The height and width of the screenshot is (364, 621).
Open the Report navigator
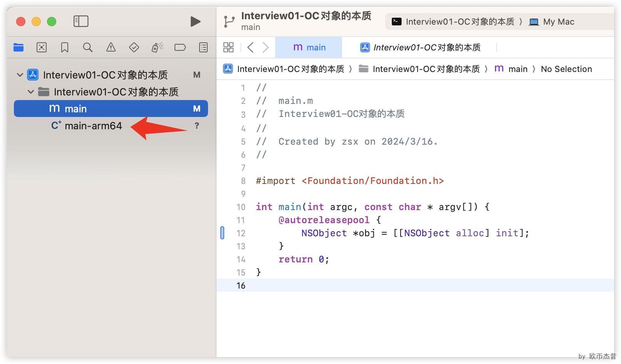[203, 47]
